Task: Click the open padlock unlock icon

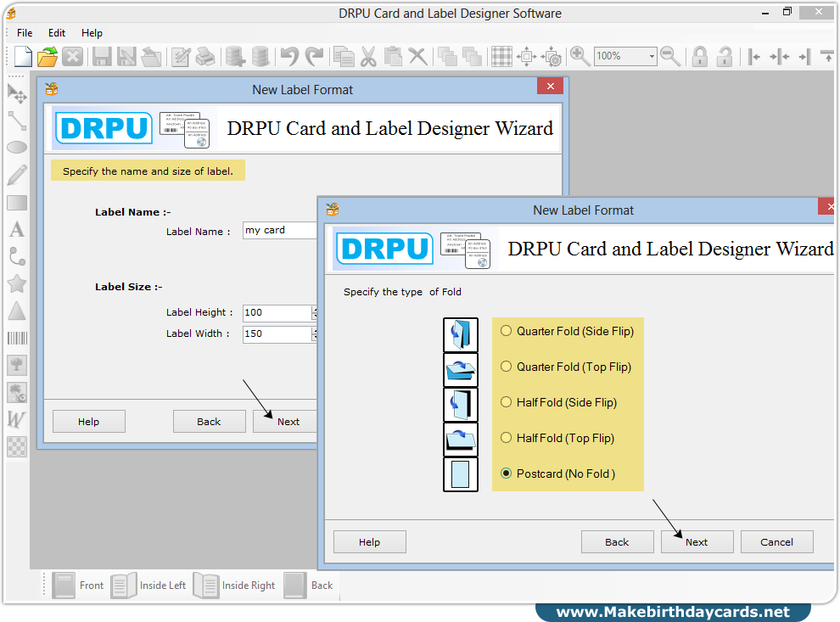Action: [x=725, y=56]
